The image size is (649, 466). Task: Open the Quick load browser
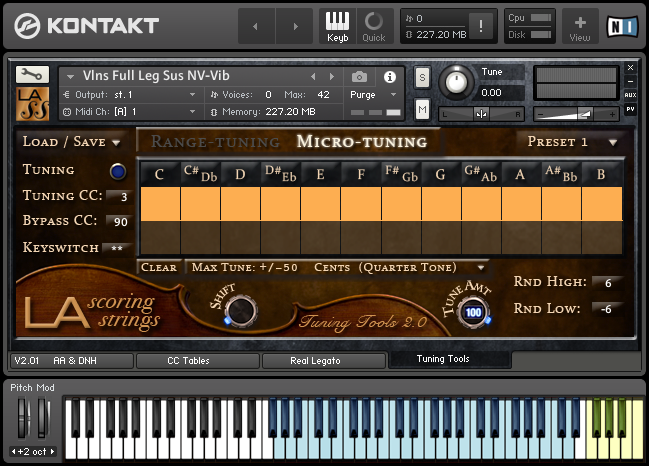[x=374, y=26]
